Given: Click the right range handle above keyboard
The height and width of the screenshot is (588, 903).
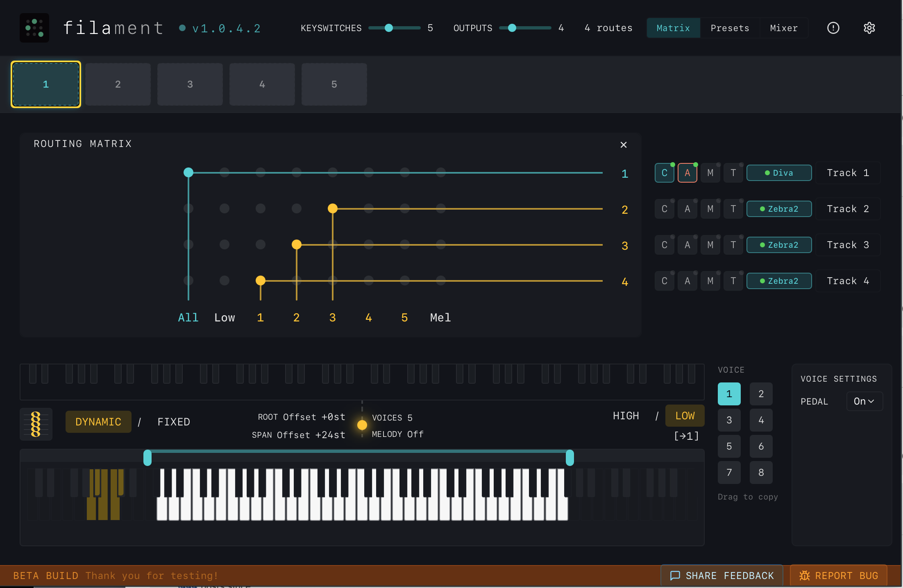Looking at the screenshot, I should 569,457.
